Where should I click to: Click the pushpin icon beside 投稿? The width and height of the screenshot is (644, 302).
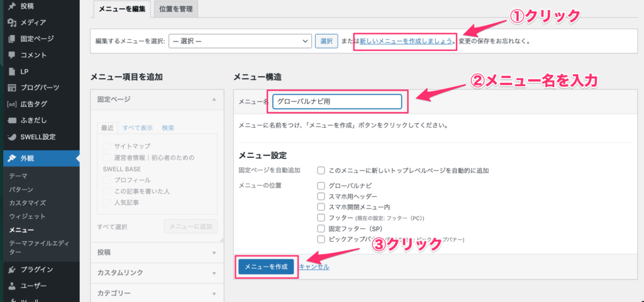click(11, 6)
